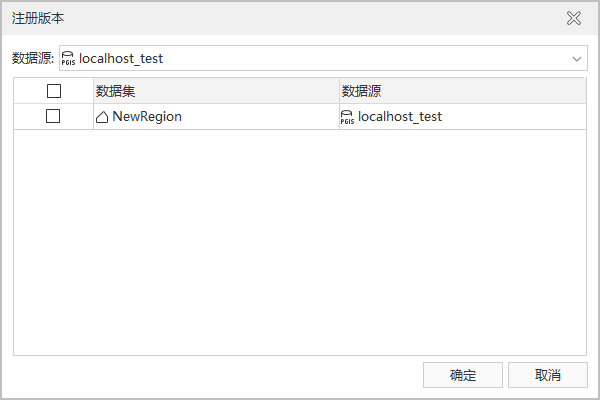Click the 数据源: label beside the dropdown
Screen dimensions: 600x400
33,59
